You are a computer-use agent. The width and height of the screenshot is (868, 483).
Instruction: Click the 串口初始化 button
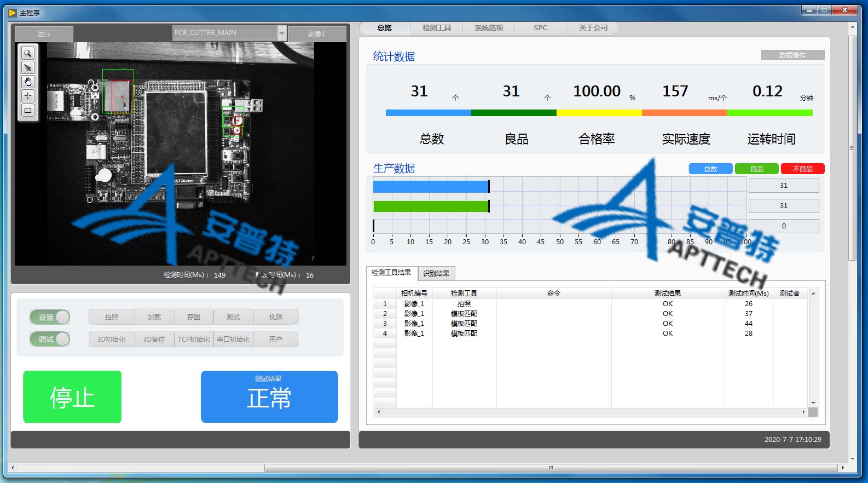[233, 339]
